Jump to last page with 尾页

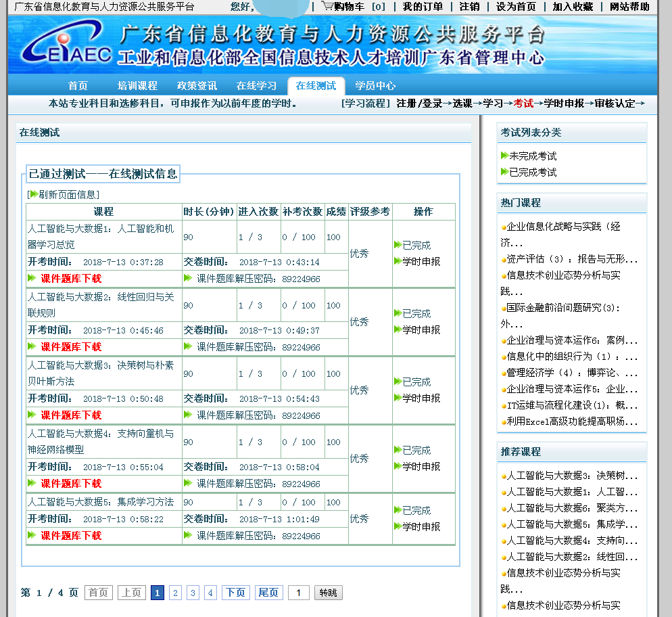(x=268, y=593)
